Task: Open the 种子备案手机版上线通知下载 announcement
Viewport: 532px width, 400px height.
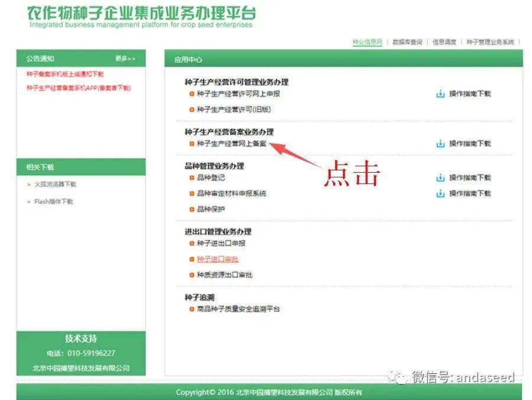Action: tap(65, 75)
